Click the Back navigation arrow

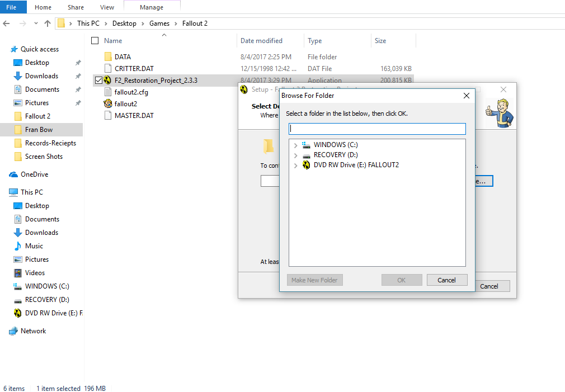(x=6, y=23)
